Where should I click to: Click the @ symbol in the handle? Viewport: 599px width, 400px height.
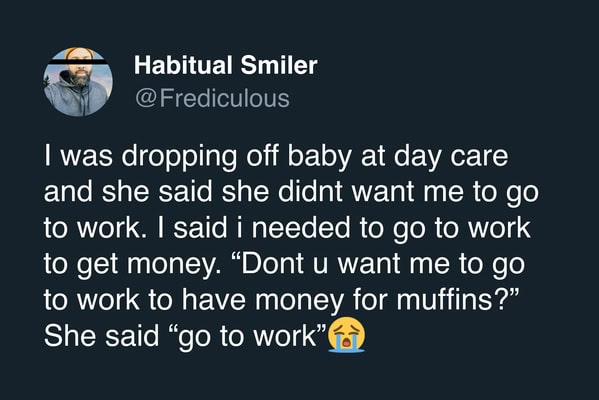pyautogui.click(x=145, y=99)
